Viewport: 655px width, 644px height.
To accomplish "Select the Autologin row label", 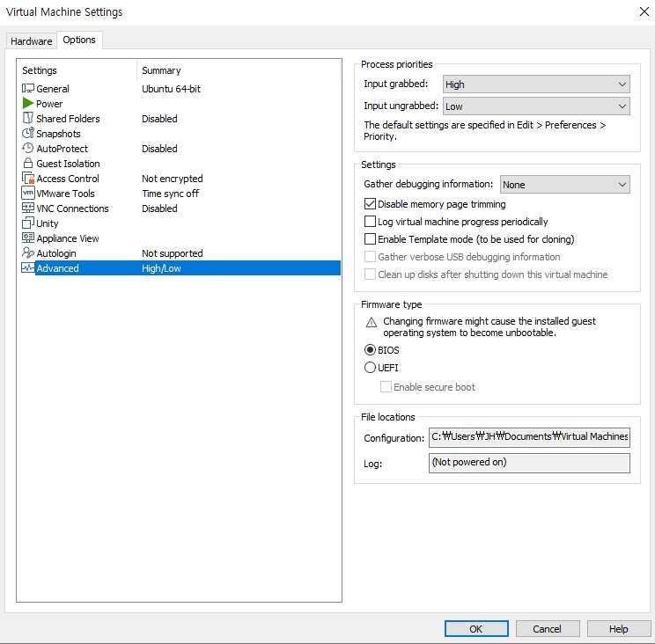I will pos(56,253).
